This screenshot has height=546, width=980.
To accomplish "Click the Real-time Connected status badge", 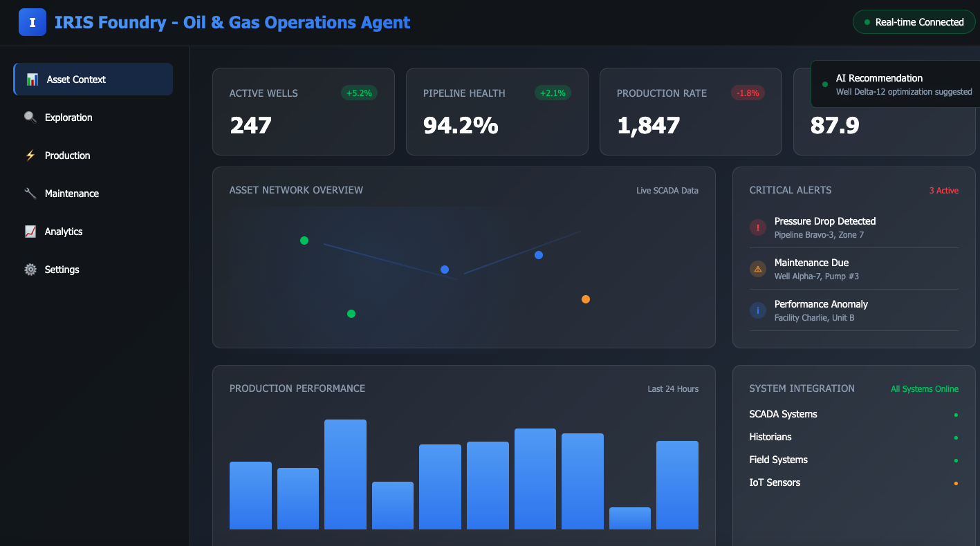I will pyautogui.click(x=914, y=22).
